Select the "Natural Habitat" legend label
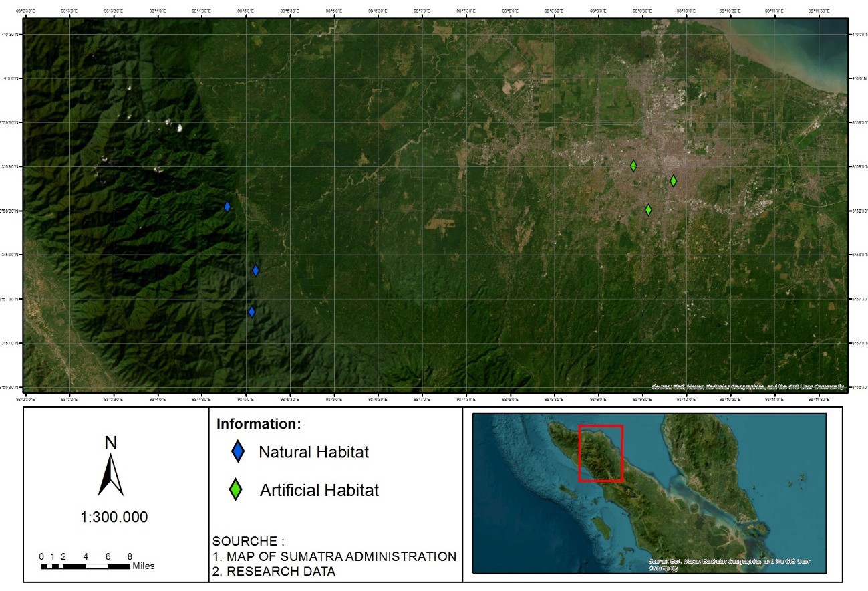The height and width of the screenshot is (591, 868). click(313, 453)
